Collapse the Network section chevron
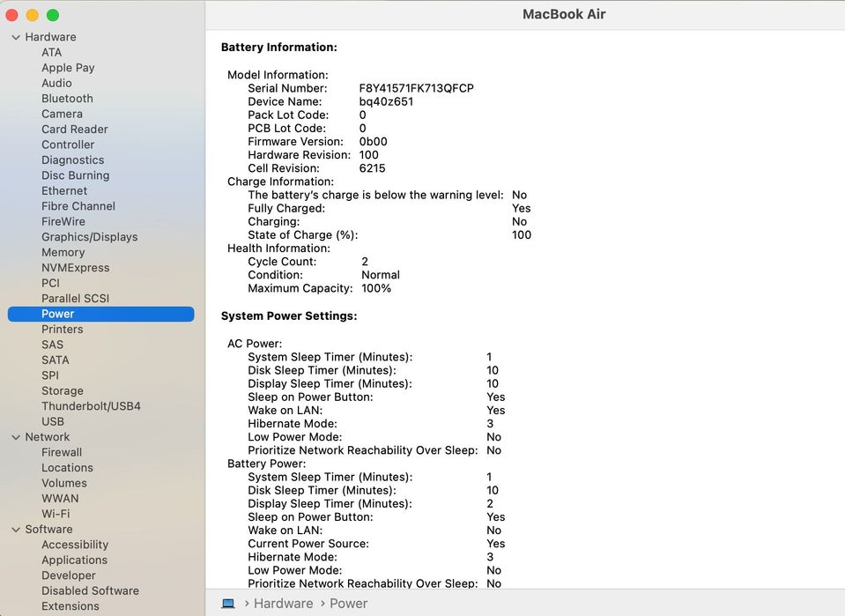Image resolution: width=845 pixels, height=616 pixels. click(16, 437)
